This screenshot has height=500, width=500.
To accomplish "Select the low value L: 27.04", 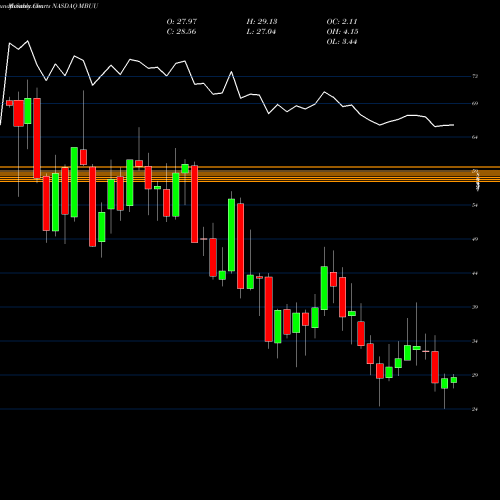I will [x=261, y=32].
